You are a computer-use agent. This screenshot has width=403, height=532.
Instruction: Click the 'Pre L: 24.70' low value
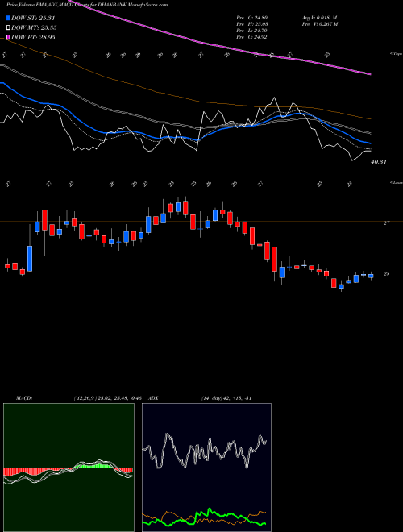point(252,31)
